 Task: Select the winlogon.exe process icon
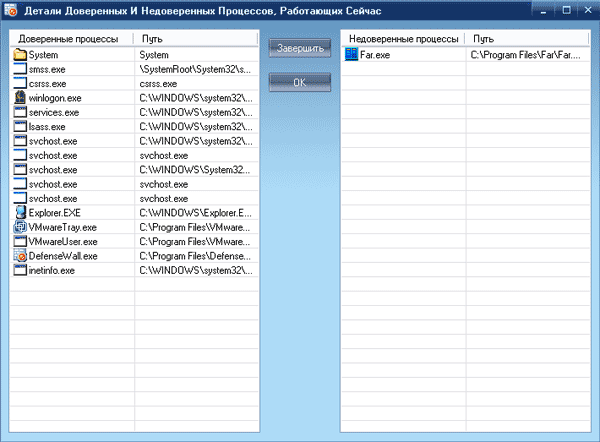20,98
